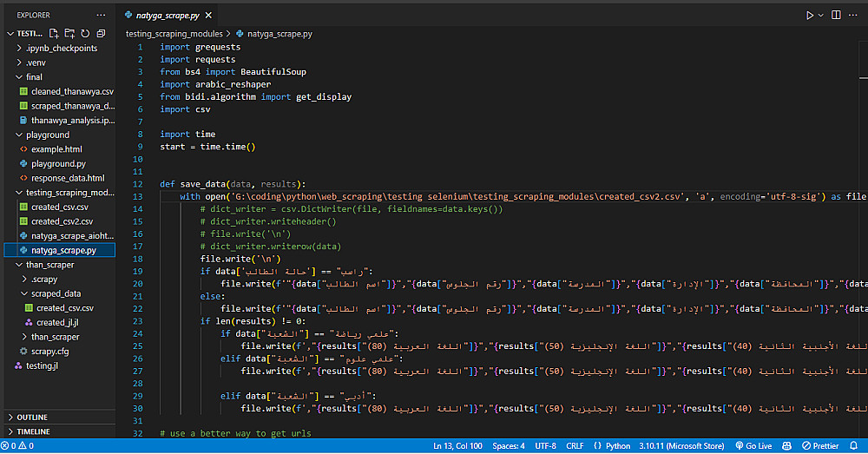Open Explorer views and more actions menu
This screenshot has height=454, width=868.
101,15
